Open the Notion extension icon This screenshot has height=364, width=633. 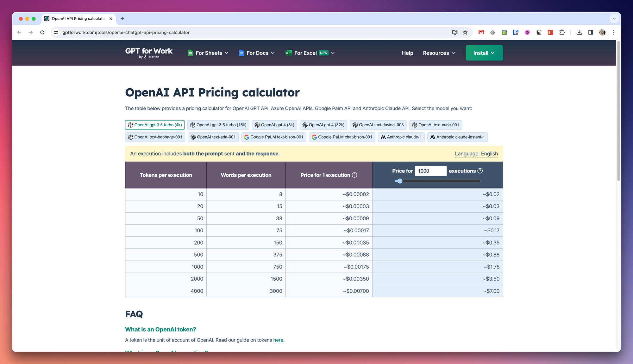tap(539, 32)
